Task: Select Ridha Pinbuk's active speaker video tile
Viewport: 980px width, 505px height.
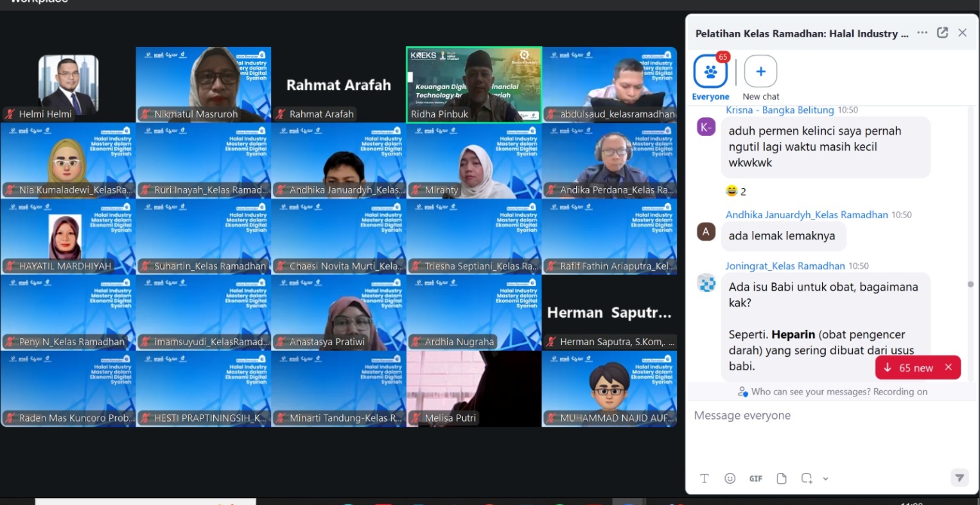Action: click(474, 84)
